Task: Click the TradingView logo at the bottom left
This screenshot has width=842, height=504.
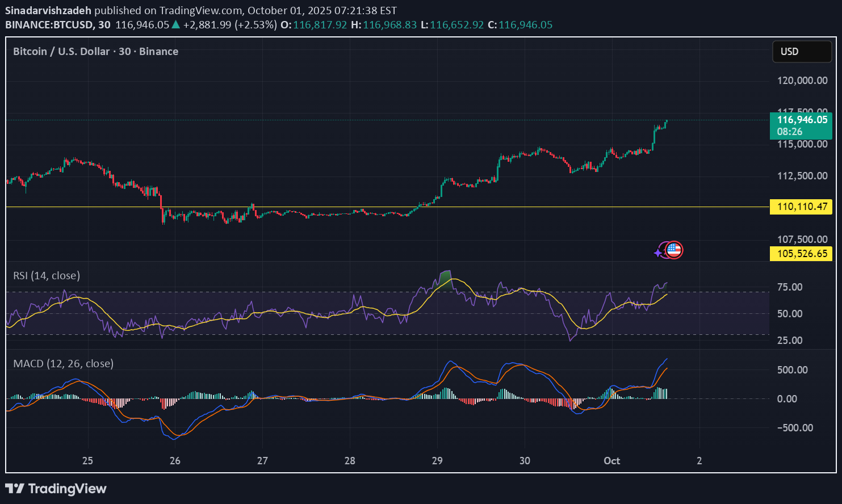Action: (x=55, y=488)
